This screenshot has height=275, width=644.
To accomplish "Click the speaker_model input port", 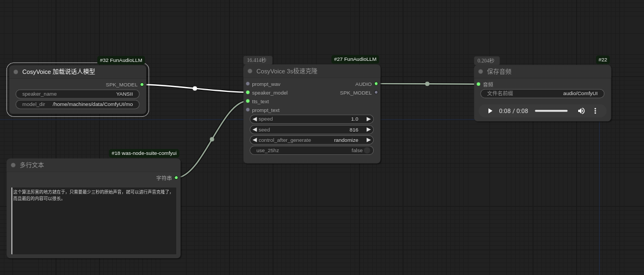I will point(247,93).
